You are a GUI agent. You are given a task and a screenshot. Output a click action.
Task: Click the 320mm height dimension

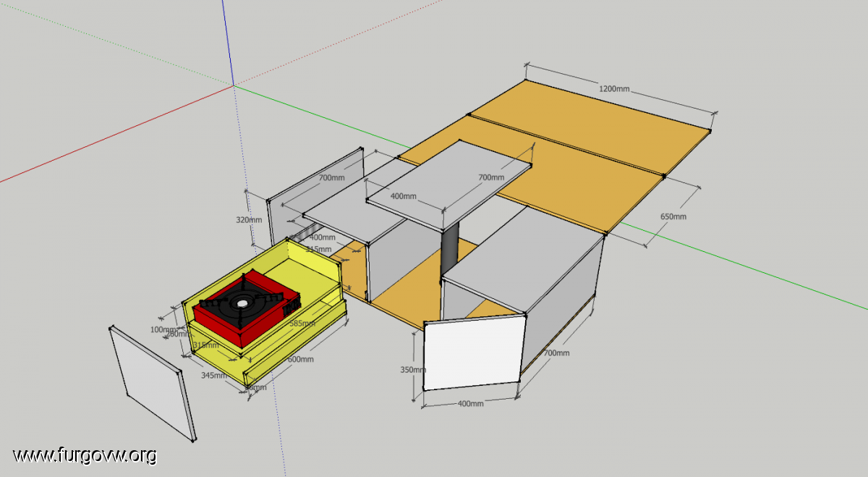pyautogui.click(x=249, y=219)
